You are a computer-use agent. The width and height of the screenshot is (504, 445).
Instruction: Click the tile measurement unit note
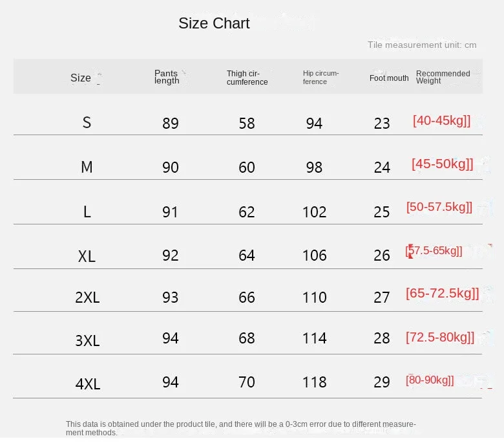[422, 45]
